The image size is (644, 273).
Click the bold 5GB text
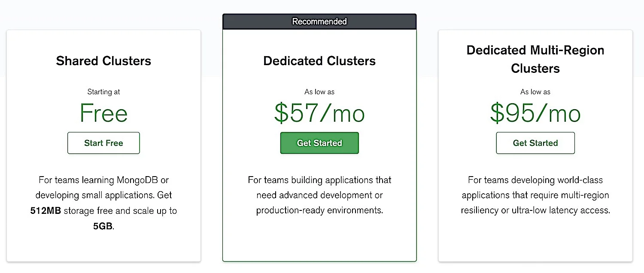[x=103, y=226]
